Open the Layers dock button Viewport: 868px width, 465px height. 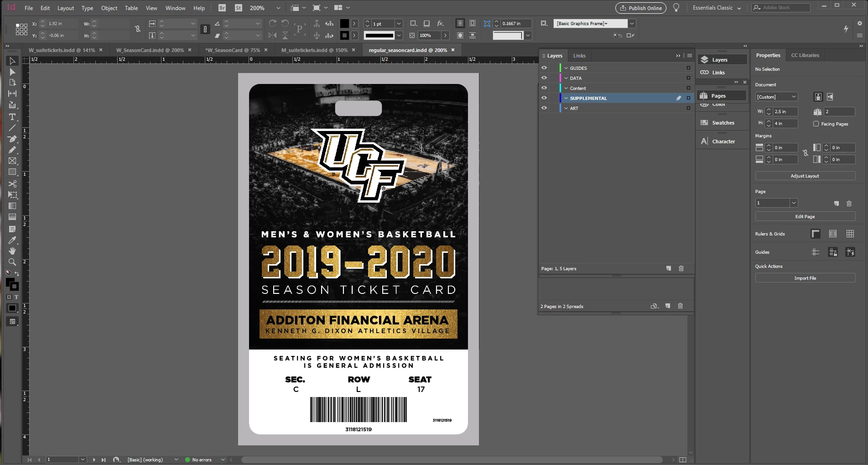tap(722, 60)
